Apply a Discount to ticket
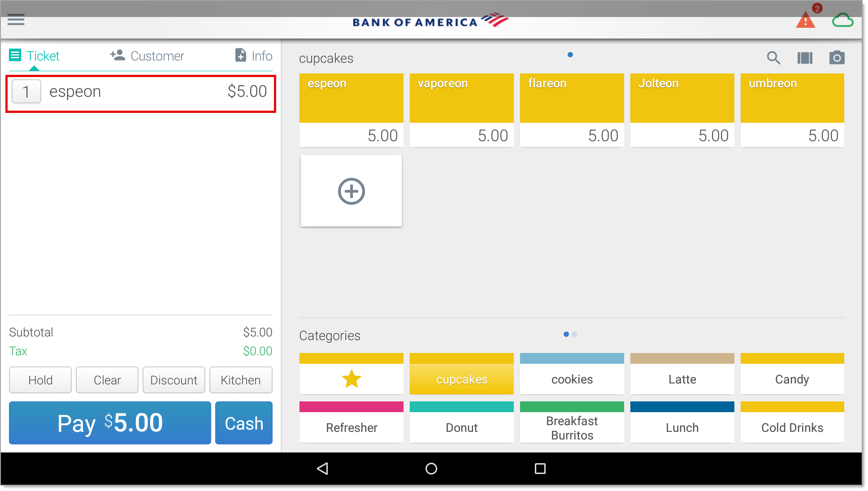Screen dimensions: 868x491 pyautogui.click(x=174, y=380)
